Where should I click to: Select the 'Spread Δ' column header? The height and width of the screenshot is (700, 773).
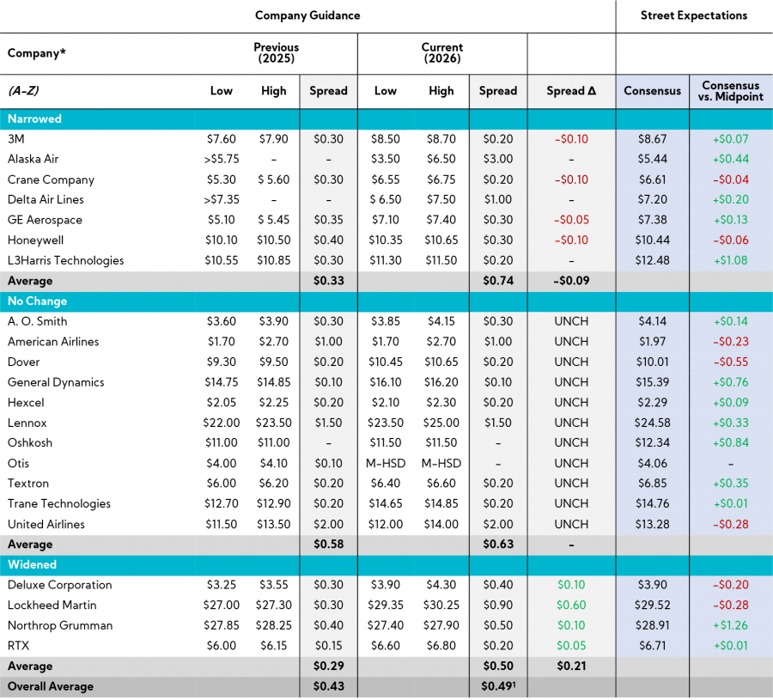click(x=571, y=91)
